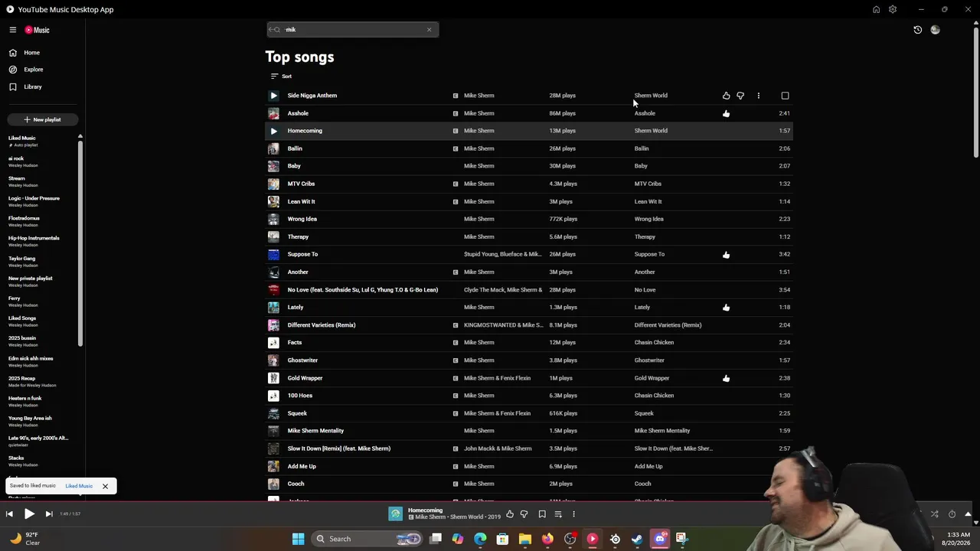Open the weather widget showing 92°F
Image resolution: width=980 pixels, height=551 pixels.
point(24,539)
